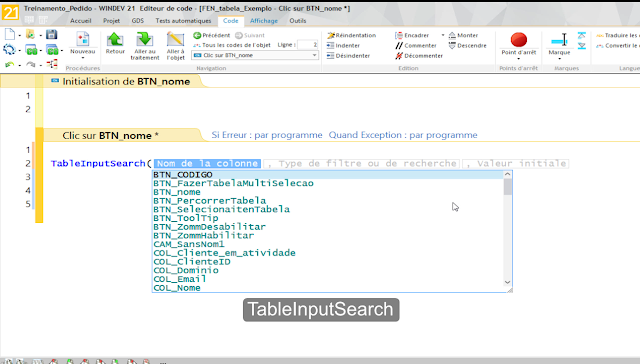
Task: Expand the Nouveau dropdown arrow
Action: (x=82, y=58)
